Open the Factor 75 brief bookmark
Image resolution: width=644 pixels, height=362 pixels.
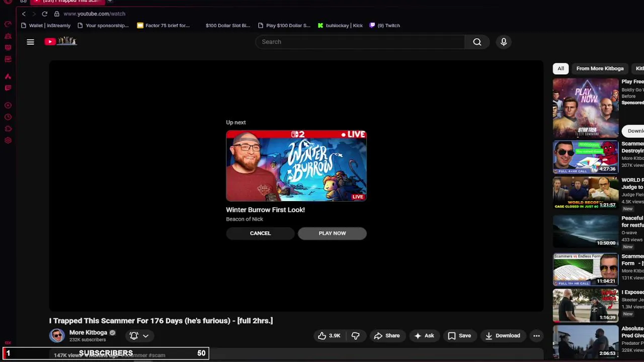coord(164,26)
